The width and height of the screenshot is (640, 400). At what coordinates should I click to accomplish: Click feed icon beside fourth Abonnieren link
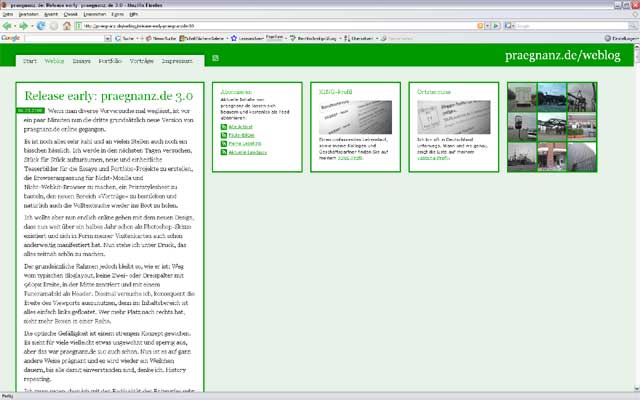tap(224, 152)
